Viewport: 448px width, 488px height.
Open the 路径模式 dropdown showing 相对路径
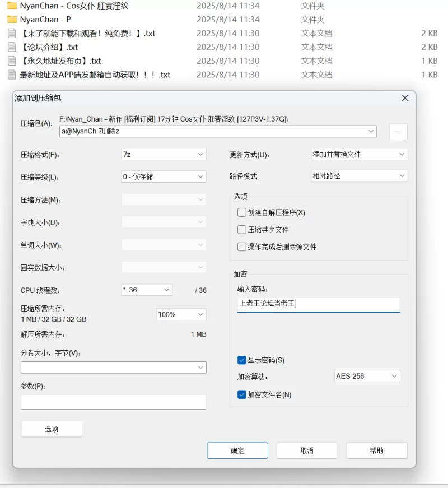(360, 176)
